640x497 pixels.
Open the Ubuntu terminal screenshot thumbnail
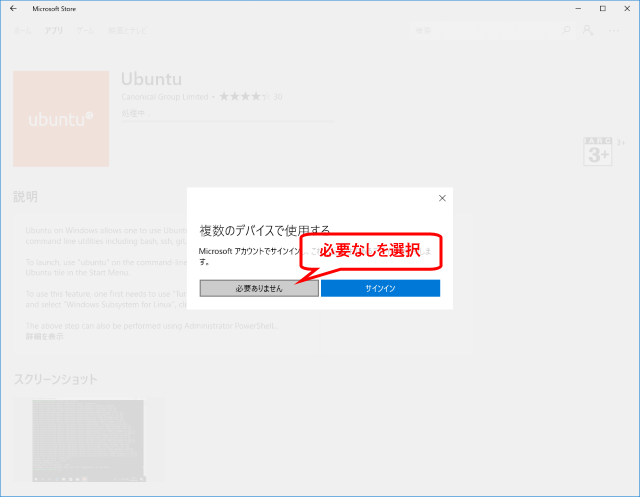point(89,440)
